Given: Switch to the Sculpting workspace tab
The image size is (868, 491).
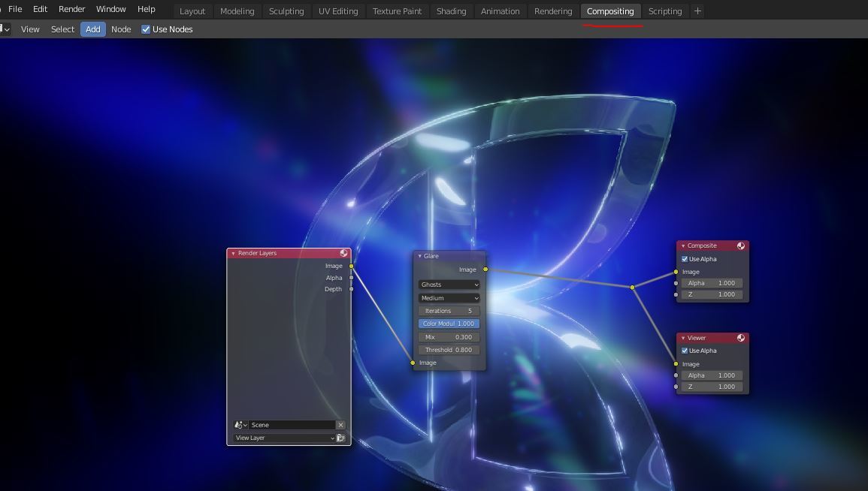Looking at the screenshot, I should coord(286,11).
